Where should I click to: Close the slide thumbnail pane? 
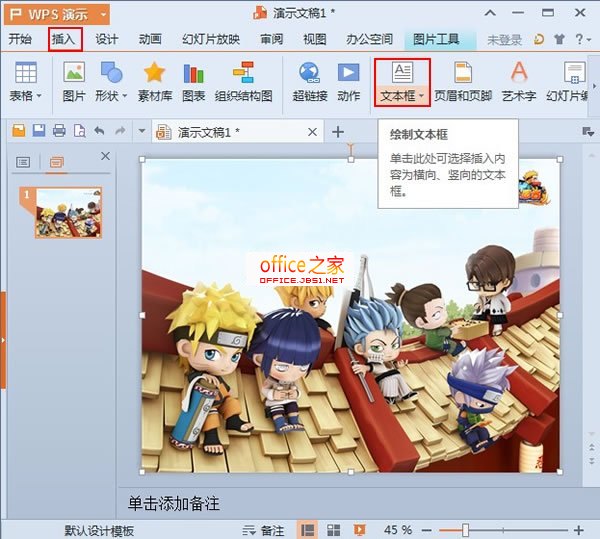[x=105, y=156]
